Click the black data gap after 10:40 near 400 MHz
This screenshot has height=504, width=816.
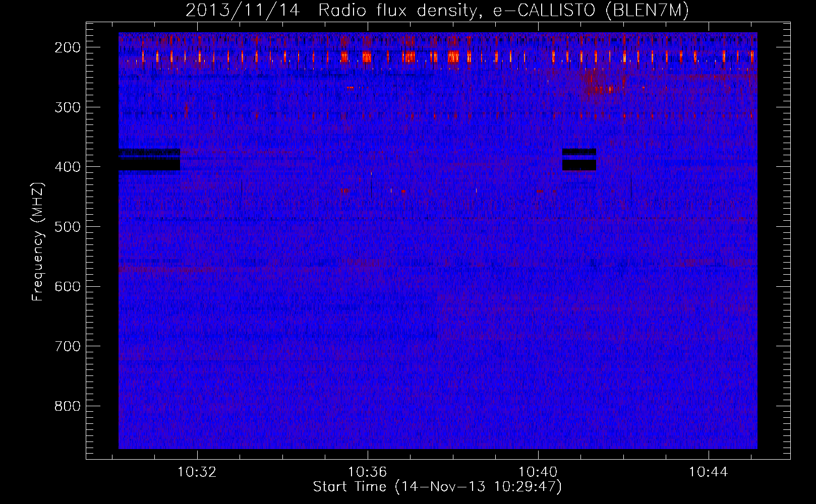(x=579, y=159)
